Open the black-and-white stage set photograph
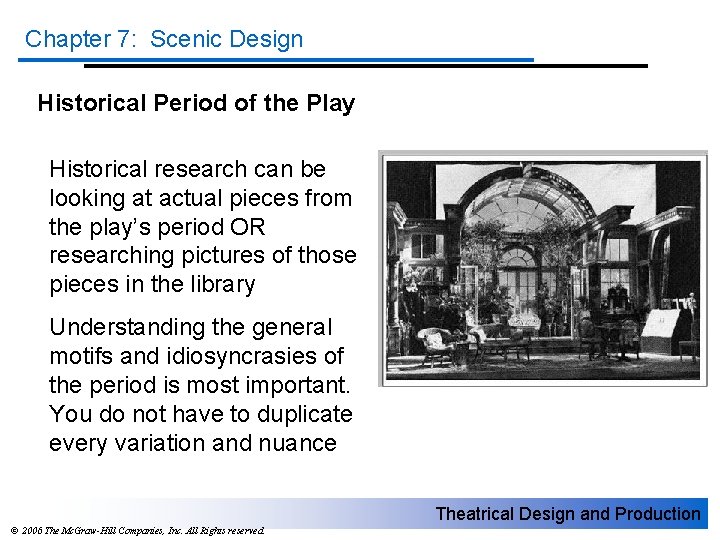 pos(543,270)
